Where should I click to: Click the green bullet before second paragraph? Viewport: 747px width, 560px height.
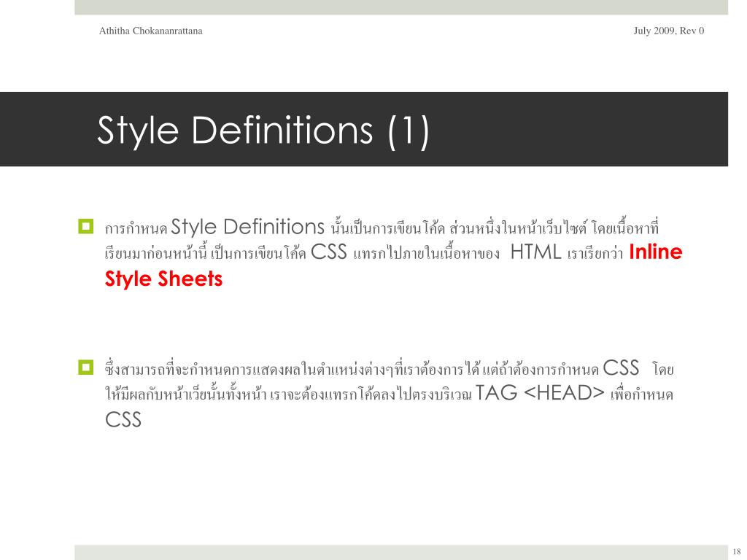point(86,367)
